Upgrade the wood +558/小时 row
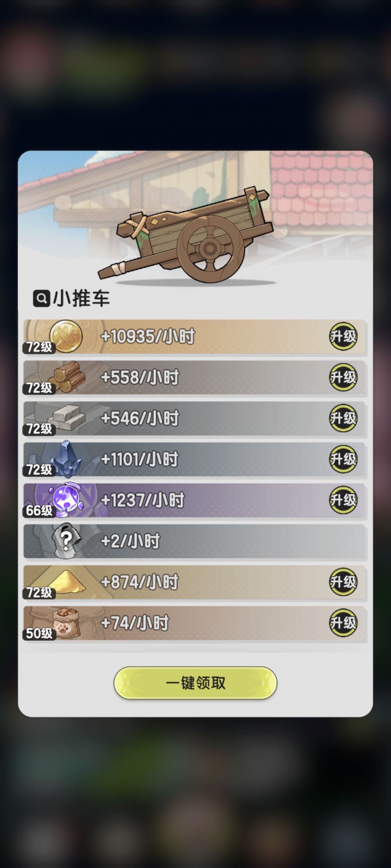 [343, 377]
